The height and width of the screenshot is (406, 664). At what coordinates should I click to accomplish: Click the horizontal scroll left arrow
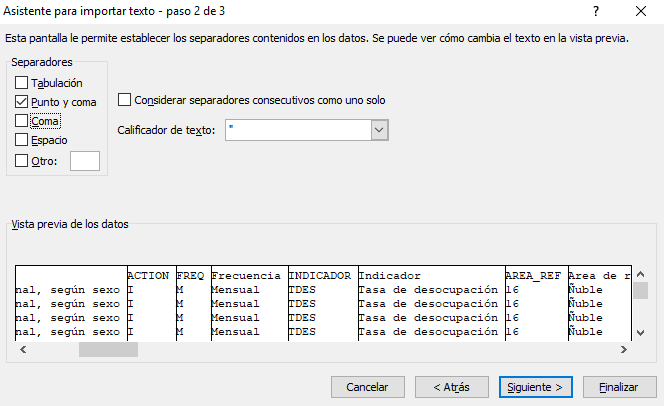pos(23,350)
